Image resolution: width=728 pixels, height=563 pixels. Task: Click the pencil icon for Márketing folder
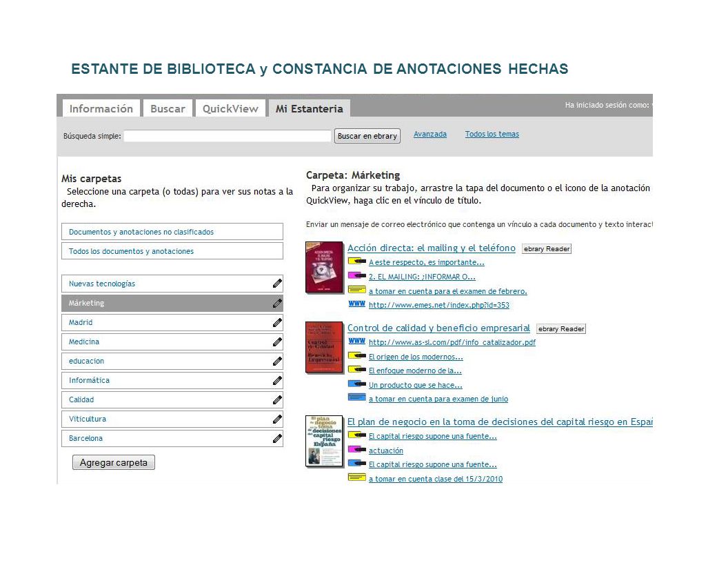click(x=277, y=303)
